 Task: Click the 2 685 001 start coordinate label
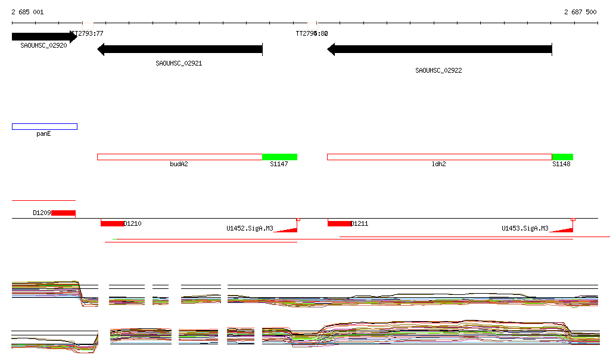(27, 12)
